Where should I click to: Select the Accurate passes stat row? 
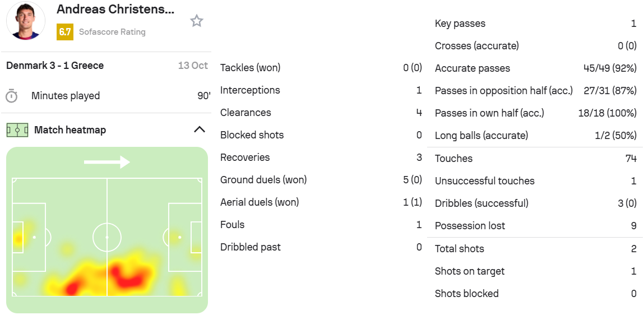[x=535, y=68]
